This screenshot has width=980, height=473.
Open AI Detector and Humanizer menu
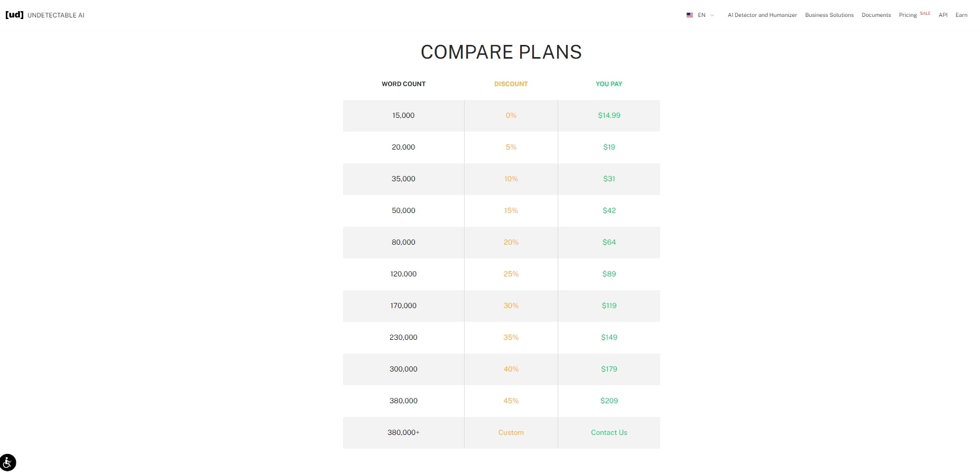[762, 15]
